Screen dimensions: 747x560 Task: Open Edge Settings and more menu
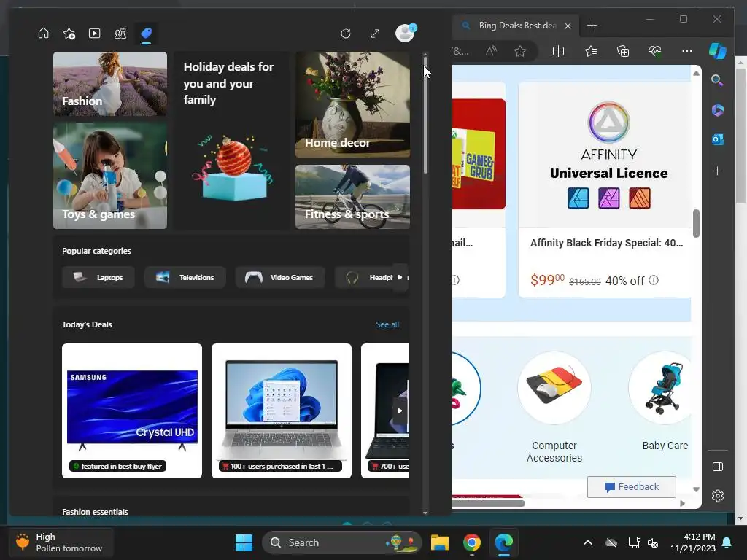(687, 51)
